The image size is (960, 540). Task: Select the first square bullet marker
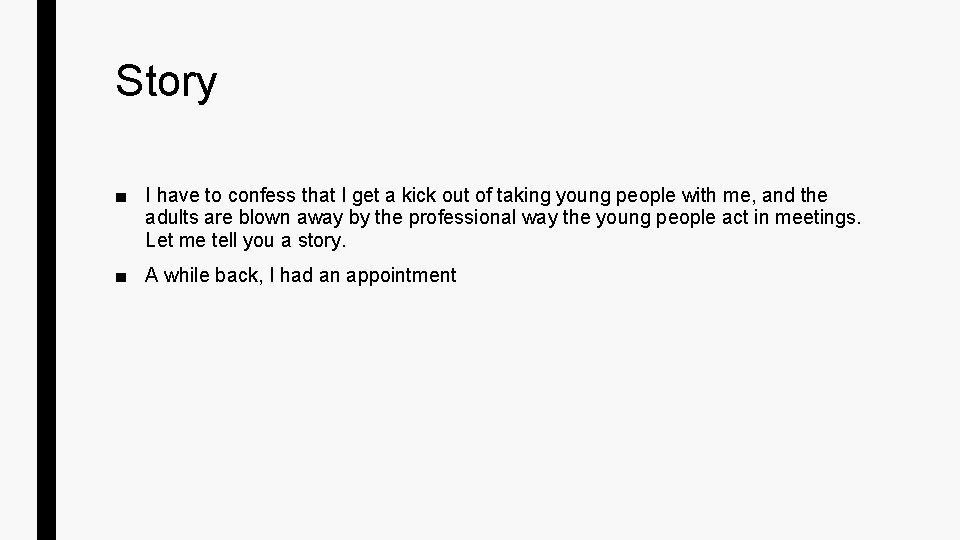121,197
